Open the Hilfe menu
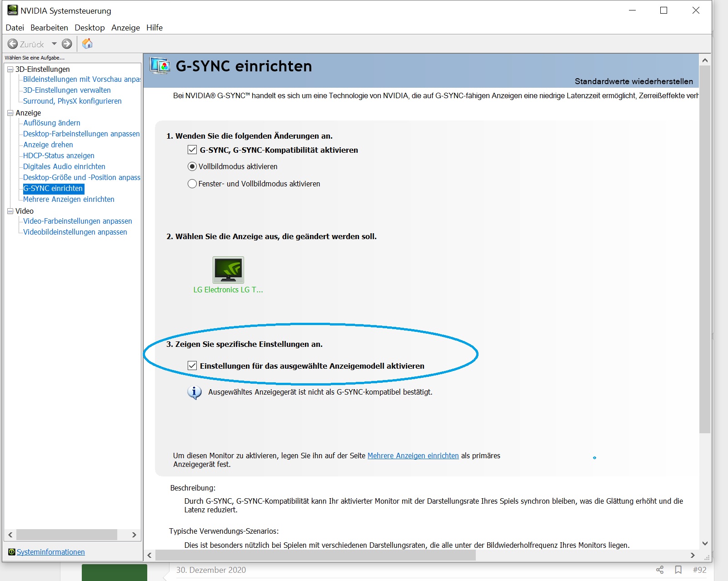The width and height of the screenshot is (728, 581). coord(155,27)
